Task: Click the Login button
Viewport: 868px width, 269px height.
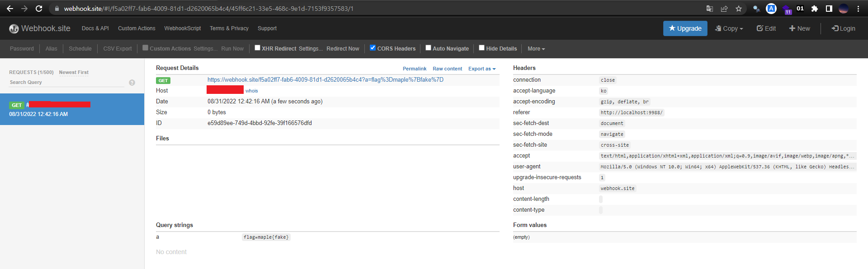Action: click(844, 28)
